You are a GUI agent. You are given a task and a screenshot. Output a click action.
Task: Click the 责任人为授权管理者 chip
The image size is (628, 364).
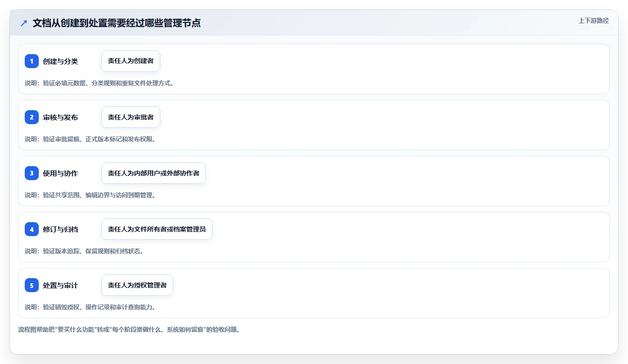click(x=137, y=285)
